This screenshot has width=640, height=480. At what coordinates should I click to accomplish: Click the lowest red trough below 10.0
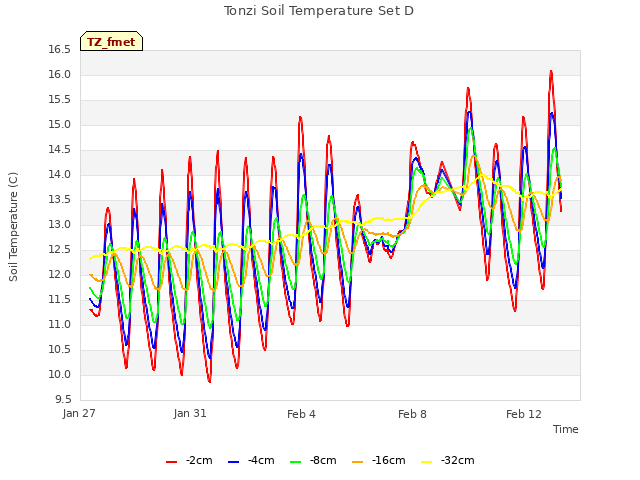pyautogui.click(x=209, y=381)
